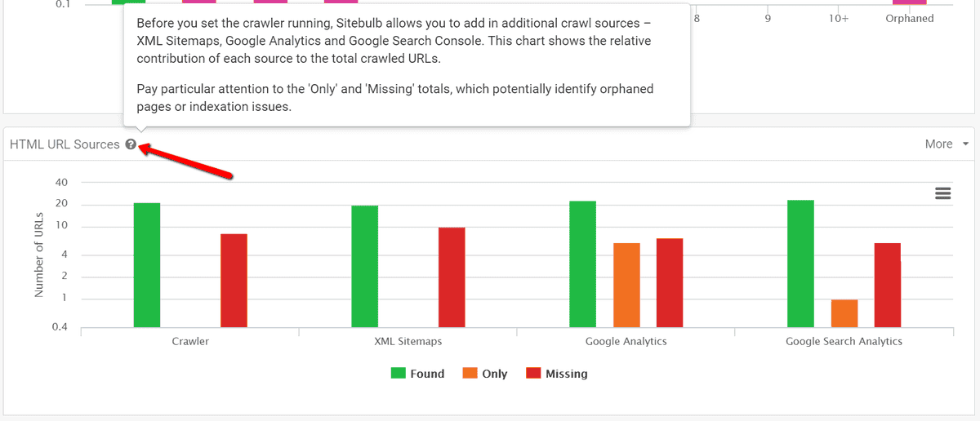Click the red Missing legend swatch
Screen dimensions: 980x421
[533, 374]
